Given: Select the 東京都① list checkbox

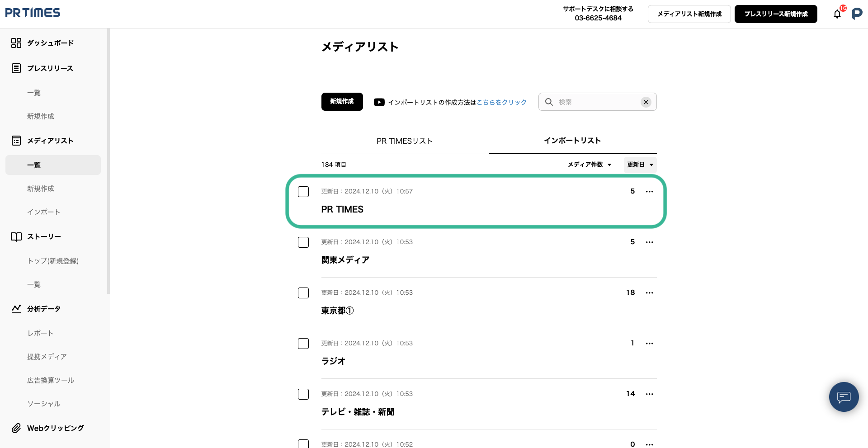Looking at the screenshot, I should click(x=303, y=293).
